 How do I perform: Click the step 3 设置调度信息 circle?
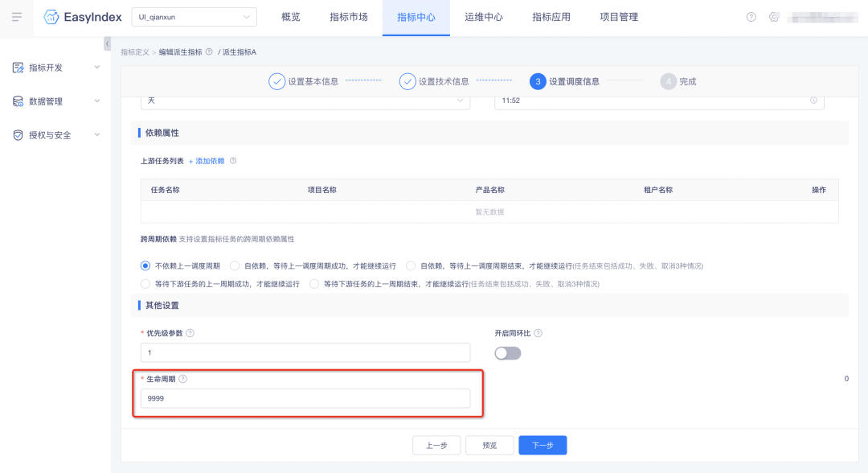click(x=538, y=81)
